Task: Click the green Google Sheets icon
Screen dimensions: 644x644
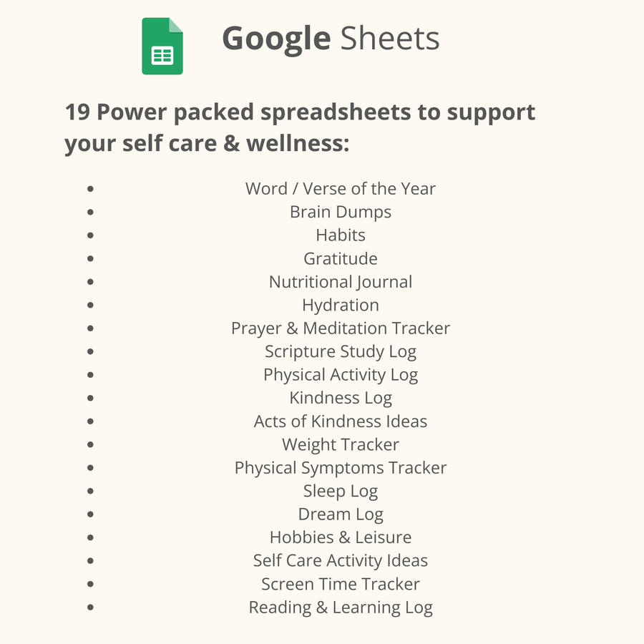Action: [x=162, y=47]
